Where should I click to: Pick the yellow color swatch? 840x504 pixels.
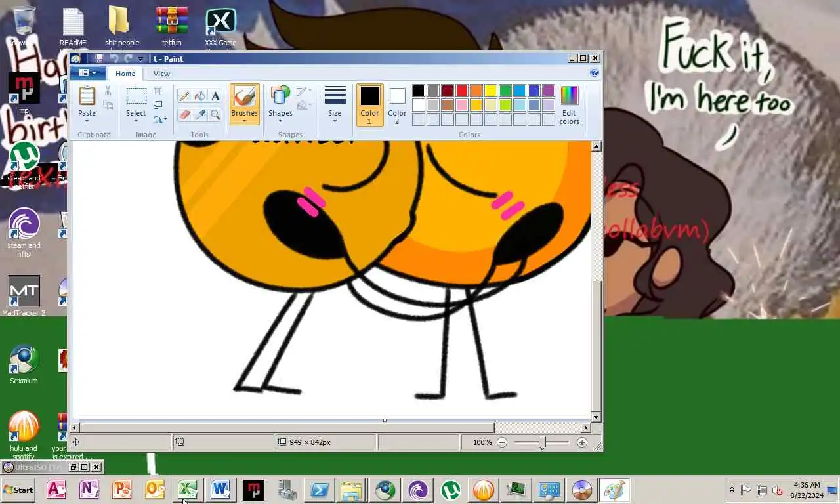[x=491, y=91]
